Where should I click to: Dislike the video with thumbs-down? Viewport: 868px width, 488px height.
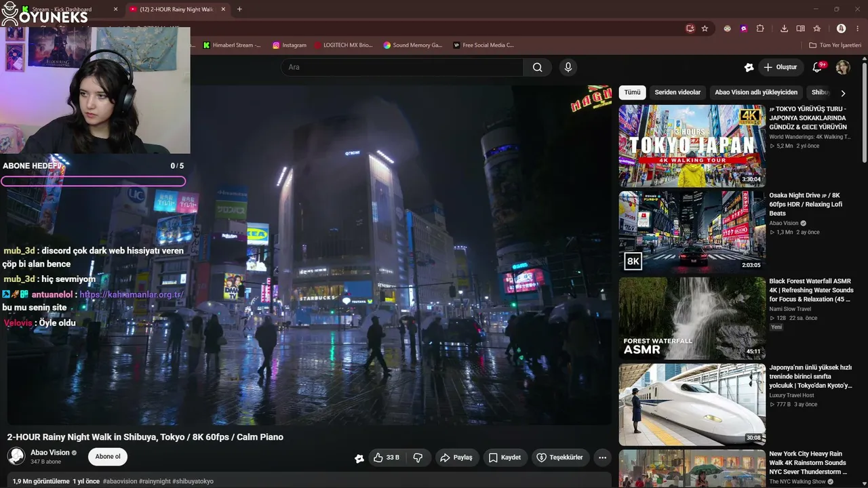click(418, 457)
